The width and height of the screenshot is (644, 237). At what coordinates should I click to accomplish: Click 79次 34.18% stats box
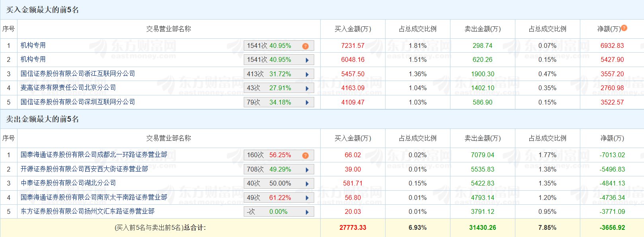click(x=279, y=102)
